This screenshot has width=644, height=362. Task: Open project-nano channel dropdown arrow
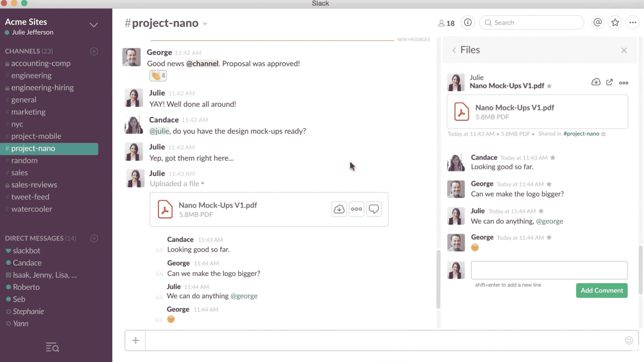coord(205,24)
